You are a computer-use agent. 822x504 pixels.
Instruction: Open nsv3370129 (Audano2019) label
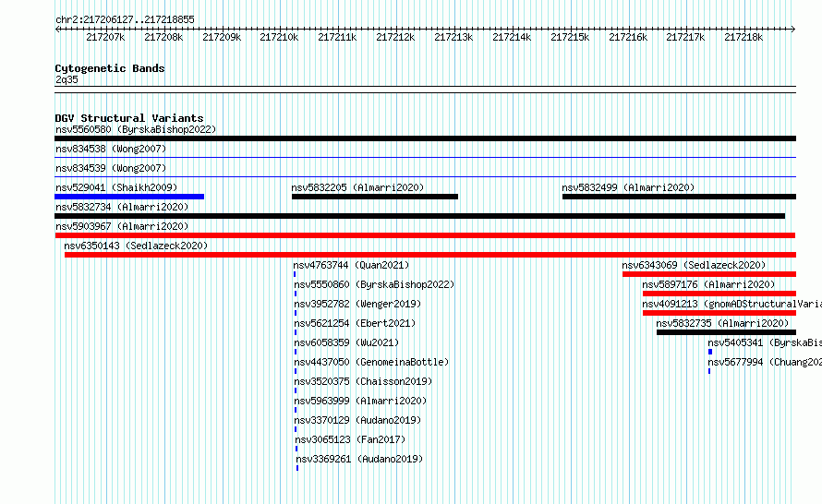pos(357,420)
